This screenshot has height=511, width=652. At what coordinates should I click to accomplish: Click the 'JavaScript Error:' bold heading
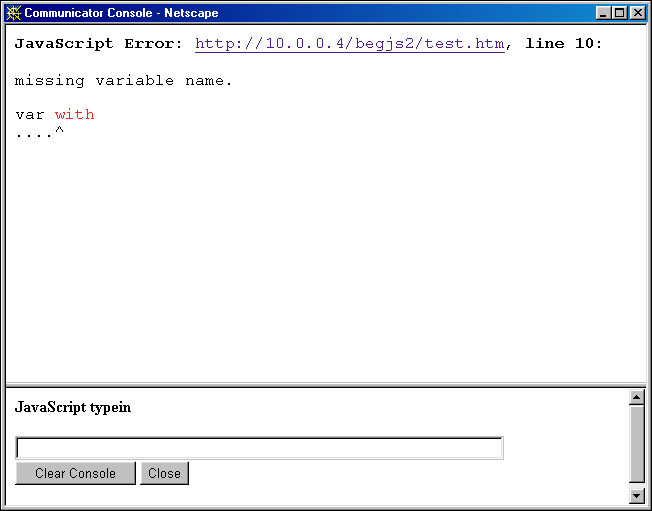(99, 44)
